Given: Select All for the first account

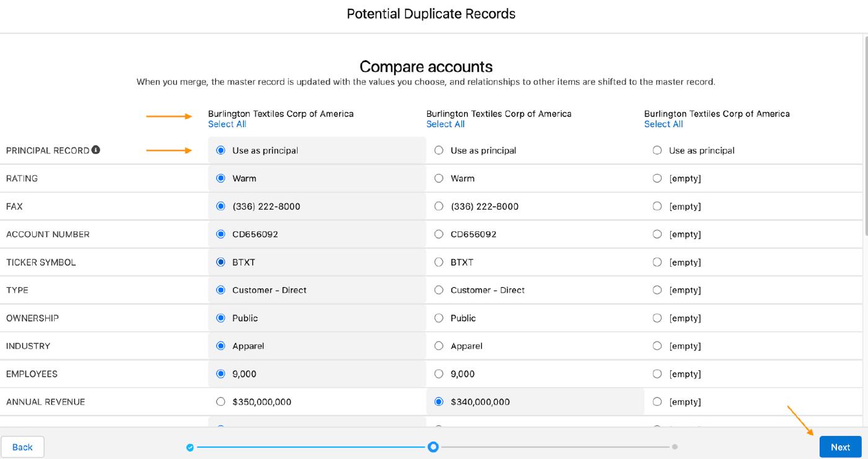Looking at the screenshot, I should pyautogui.click(x=227, y=124).
